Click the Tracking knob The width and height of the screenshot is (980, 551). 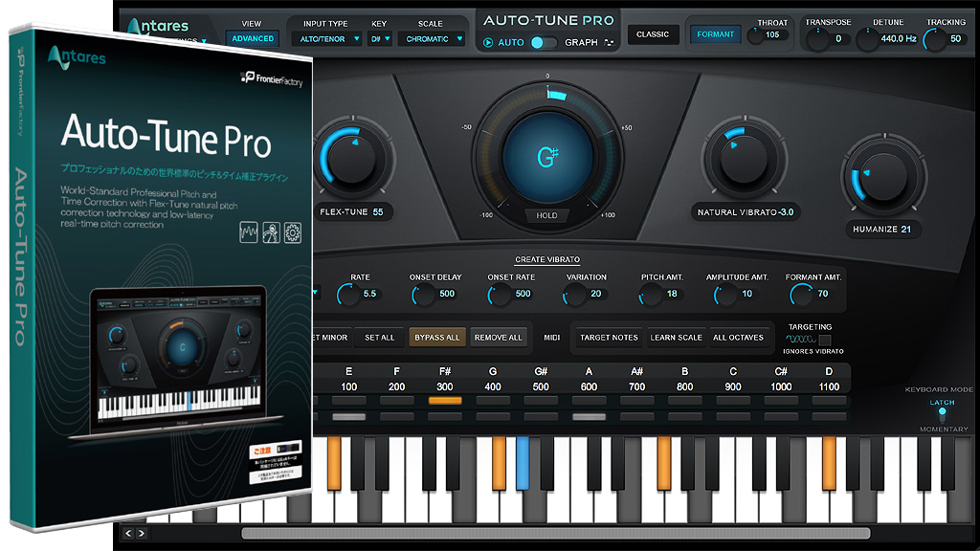click(x=934, y=40)
